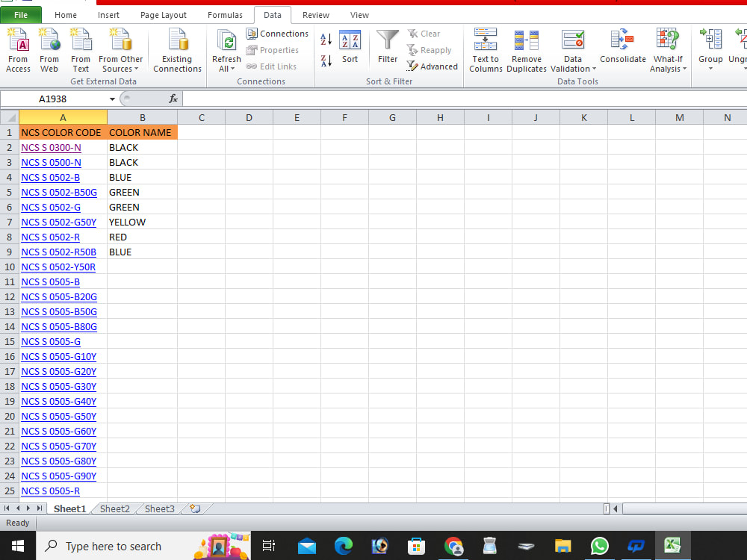Expand the Name Box dropdown arrow
Viewport: 747px width, 560px height.
click(112, 99)
